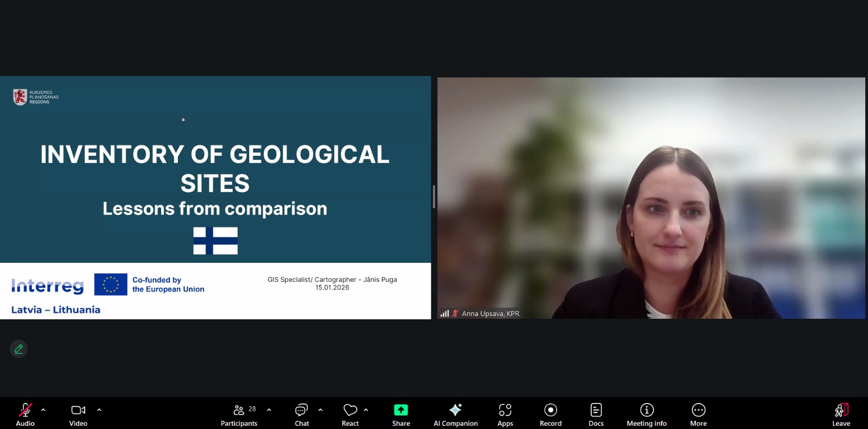Leave the meeting
Screen dimensions: 868x429
841,414
